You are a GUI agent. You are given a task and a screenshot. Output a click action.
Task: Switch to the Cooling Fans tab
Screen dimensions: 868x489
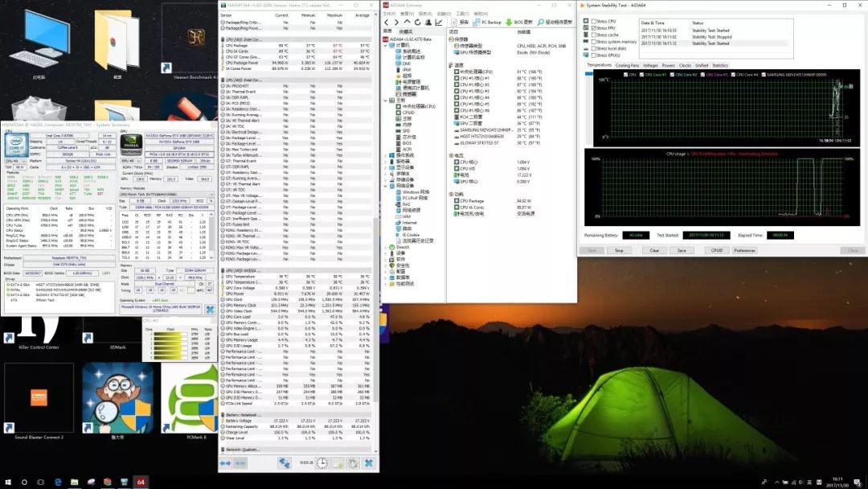pos(627,65)
